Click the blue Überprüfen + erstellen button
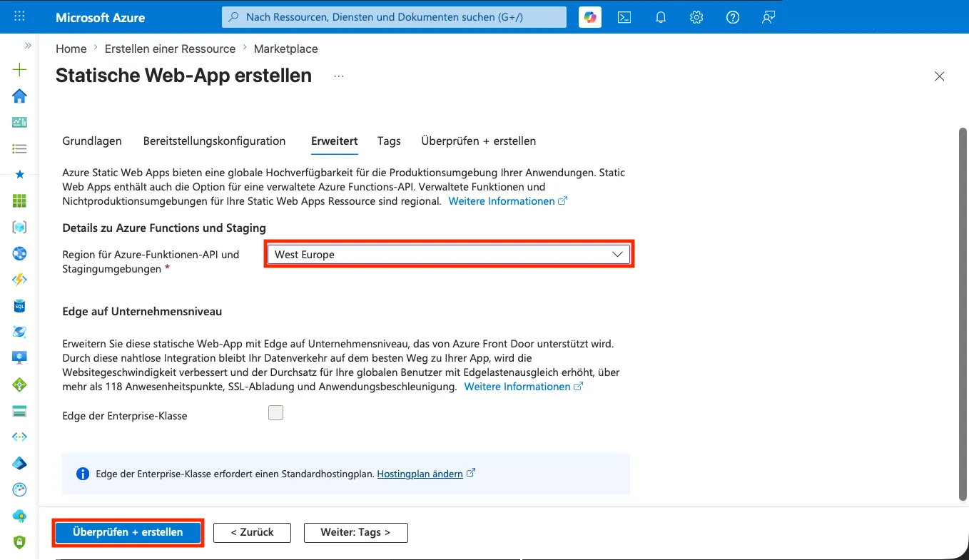 coord(128,532)
